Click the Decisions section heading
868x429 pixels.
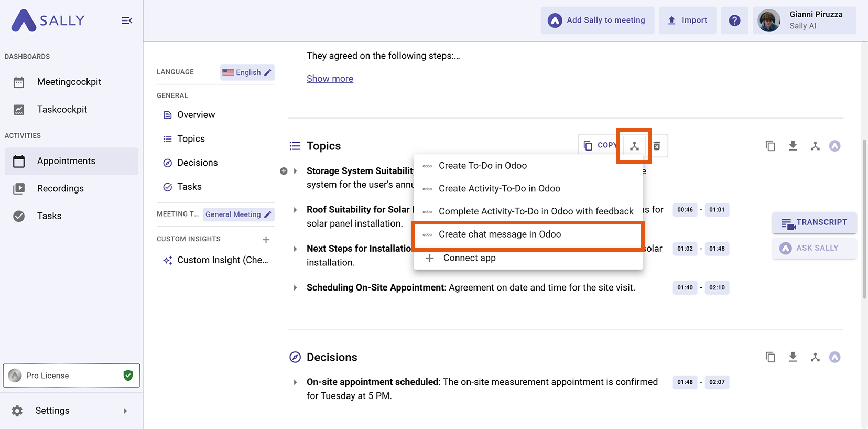pos(332,357)
